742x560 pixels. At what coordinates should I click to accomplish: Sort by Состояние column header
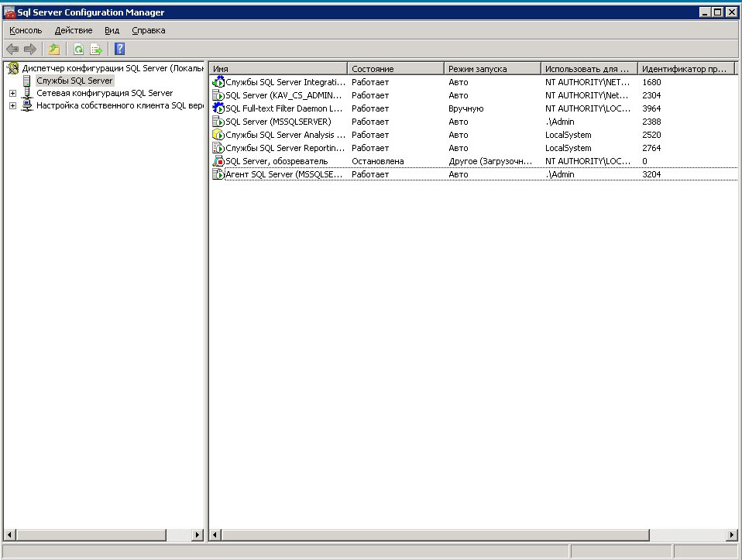coord(395,69)
